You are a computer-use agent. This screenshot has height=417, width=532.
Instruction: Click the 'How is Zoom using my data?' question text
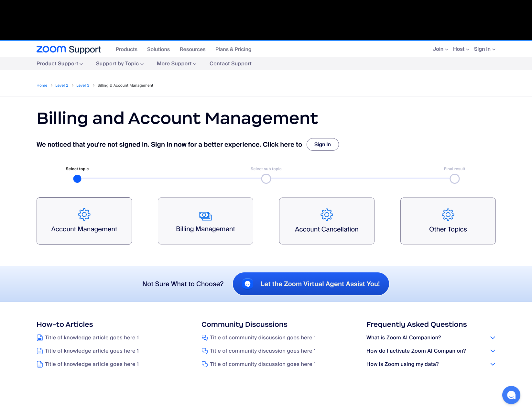403,364
